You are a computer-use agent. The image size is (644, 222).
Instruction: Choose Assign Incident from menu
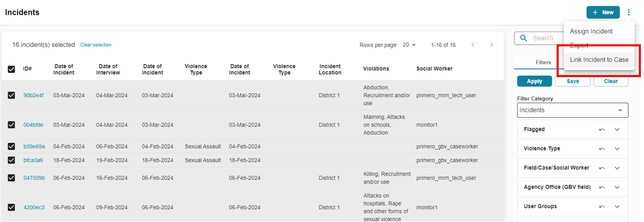click(599, 31)
